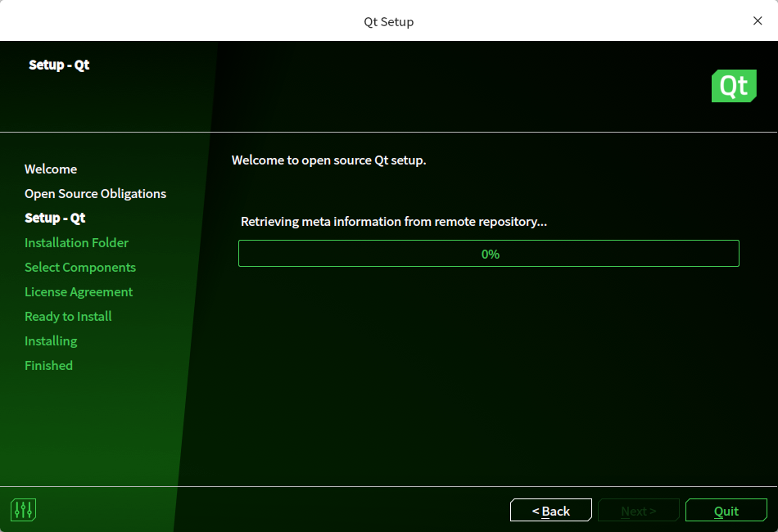
Task: Open installer settings via sliders icon
Action: [23, 509]
